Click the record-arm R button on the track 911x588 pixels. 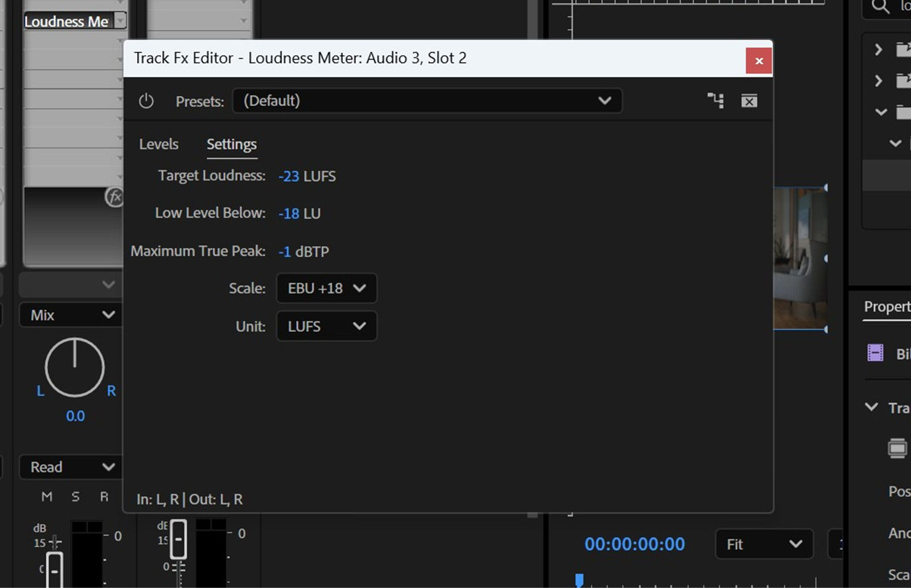[104, 496]
